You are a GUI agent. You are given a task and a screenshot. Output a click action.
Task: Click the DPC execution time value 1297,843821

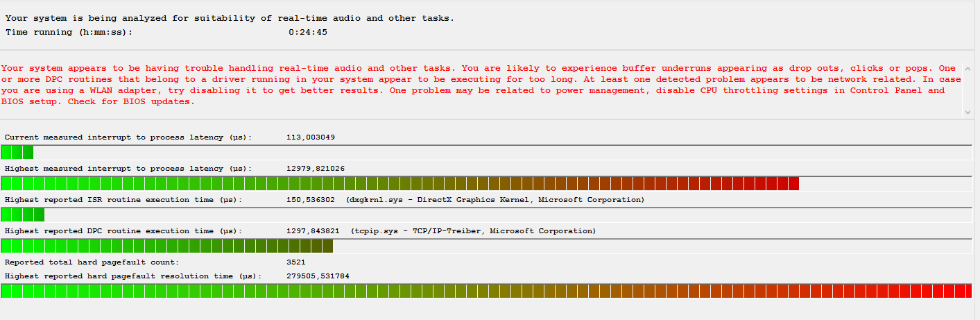click(313, 231)
